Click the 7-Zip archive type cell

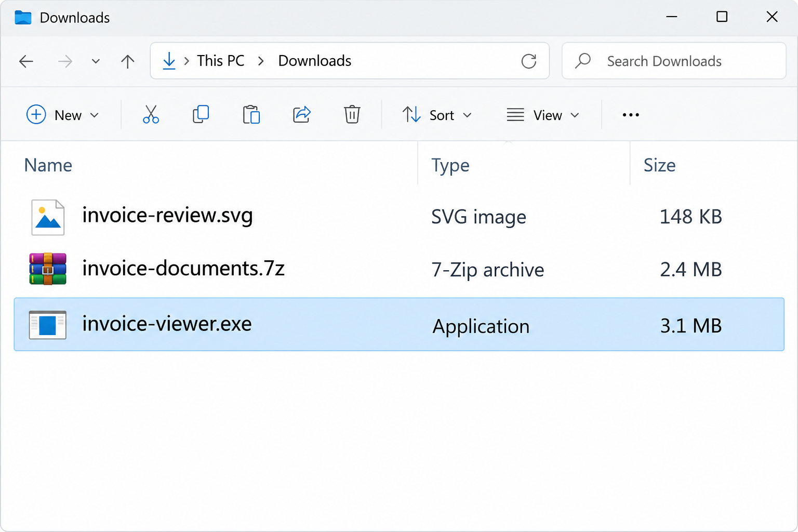coord(488,270)
